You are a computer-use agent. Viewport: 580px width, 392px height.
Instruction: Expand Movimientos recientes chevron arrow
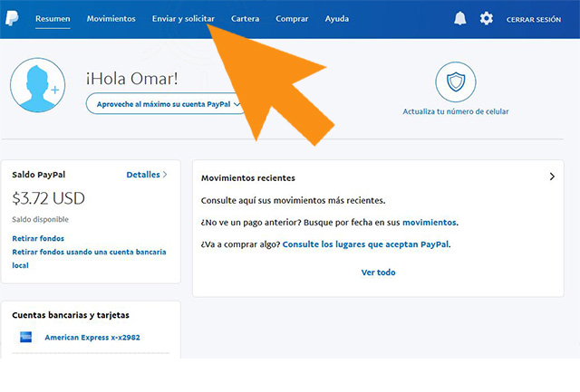pos(552,177)
